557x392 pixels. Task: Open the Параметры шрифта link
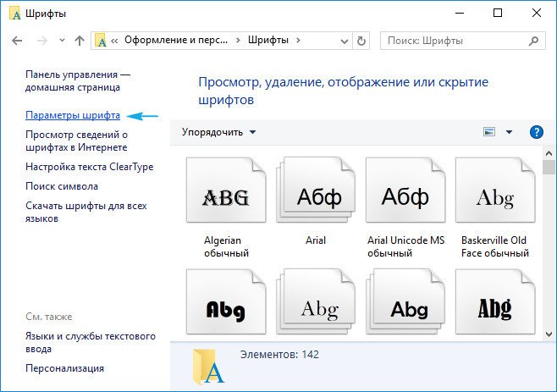click(73, 115)
